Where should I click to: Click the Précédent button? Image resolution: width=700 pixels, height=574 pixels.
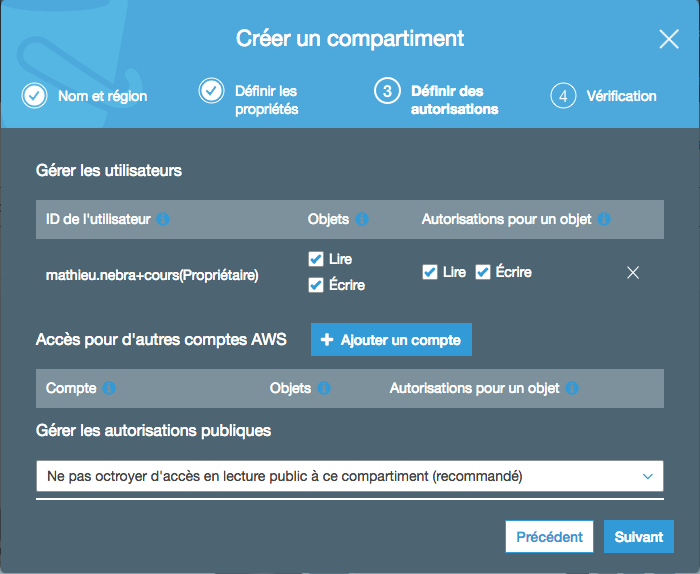(549, 537)
